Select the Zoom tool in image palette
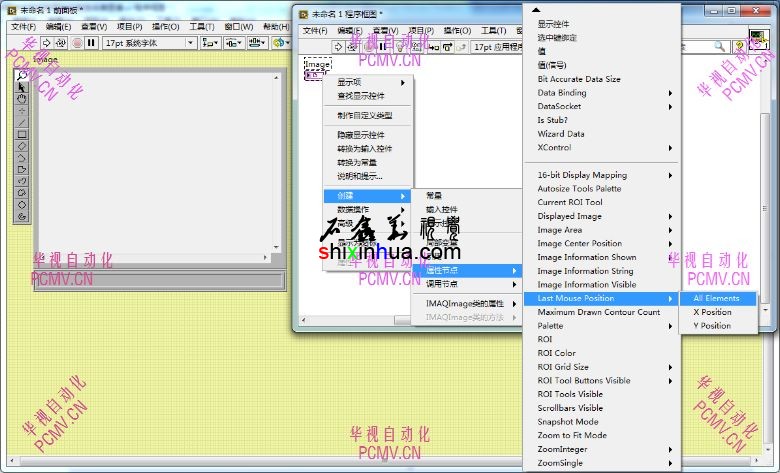This screenshot has width=780, height=473. coord(22,76)
